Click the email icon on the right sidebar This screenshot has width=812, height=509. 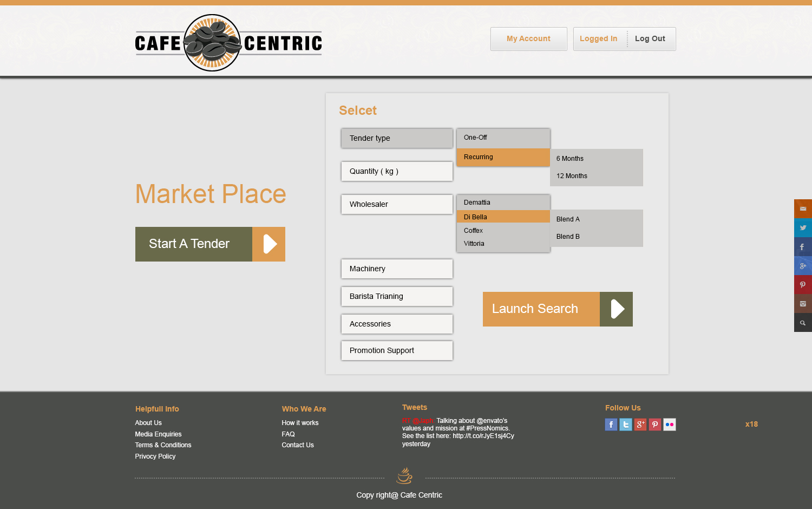803,208
